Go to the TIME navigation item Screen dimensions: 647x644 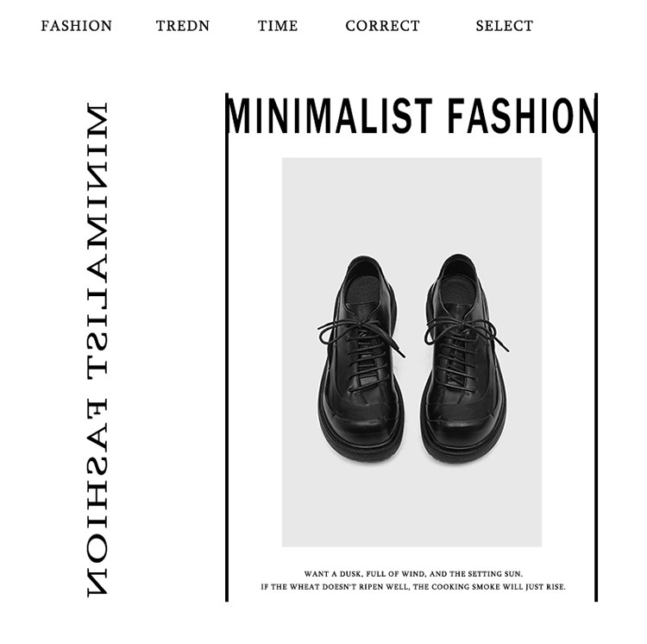tap(278, 26)
